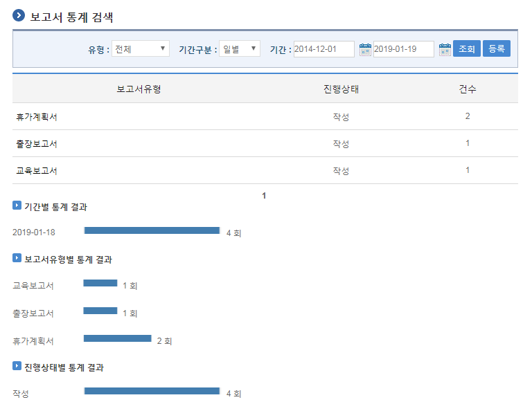The height and width of the screenshot is (411, 532).
Task: Open the calendar picker for end date
Action: tap(445, 49)
